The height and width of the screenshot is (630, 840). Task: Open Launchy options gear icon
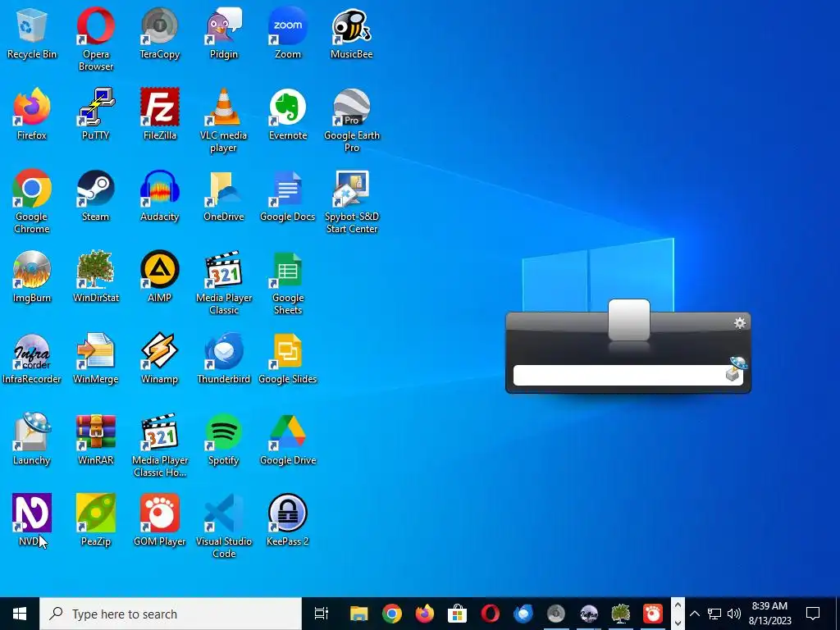point(739,323)
